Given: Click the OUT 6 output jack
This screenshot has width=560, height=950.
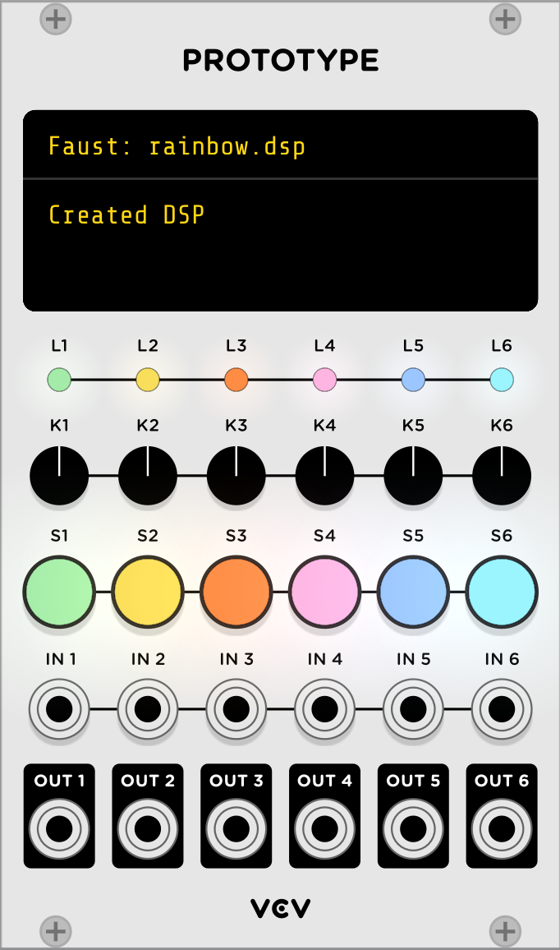Looking at the screenshot, I should click(x=502, y=828).
